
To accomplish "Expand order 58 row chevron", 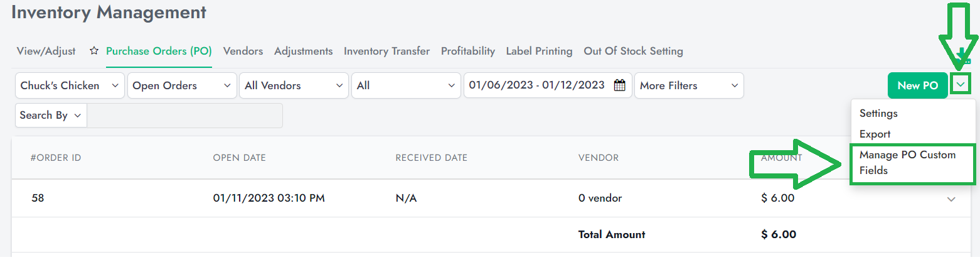I will (x=951, y=199).
